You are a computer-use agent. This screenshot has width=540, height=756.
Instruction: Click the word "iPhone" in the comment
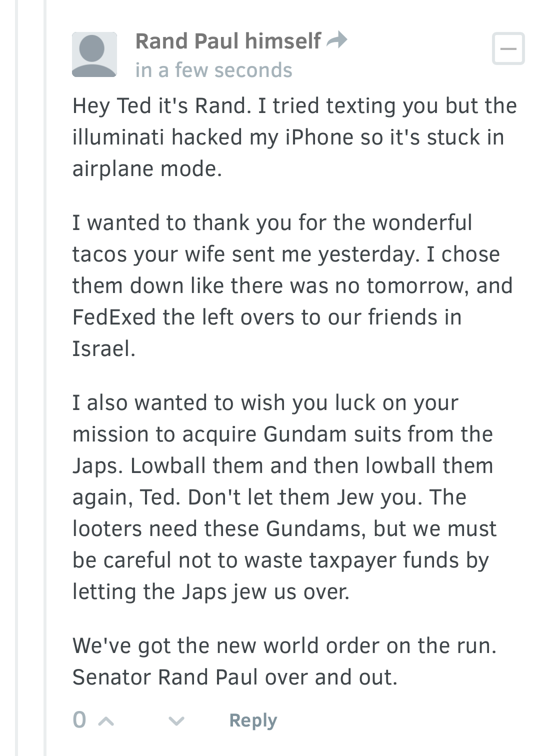[x=319, y=137]
